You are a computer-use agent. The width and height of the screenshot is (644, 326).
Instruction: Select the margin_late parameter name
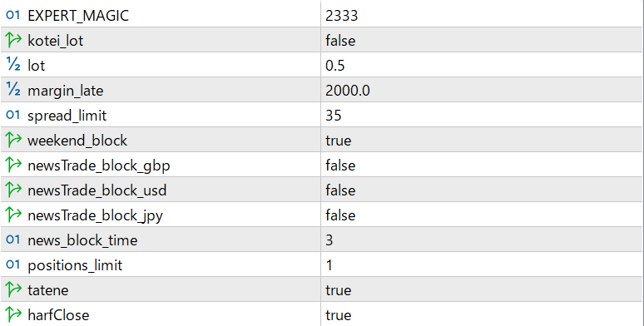pos(65,91)
